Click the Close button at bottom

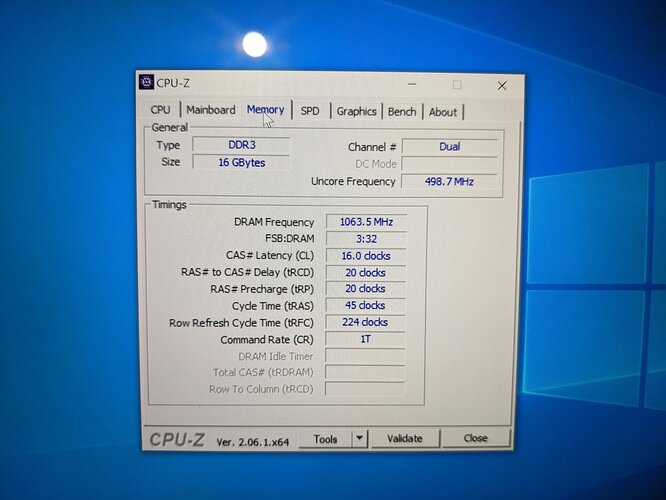(x=475, y=438)
